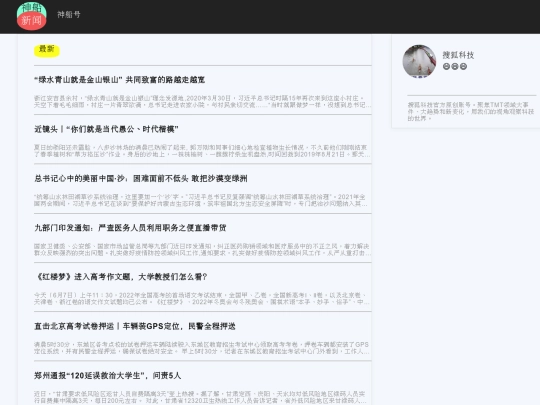This screenshot has height=405, width=540.
Task: Click the summary starting with 夏日的朝阳
Action: point(202,151)
